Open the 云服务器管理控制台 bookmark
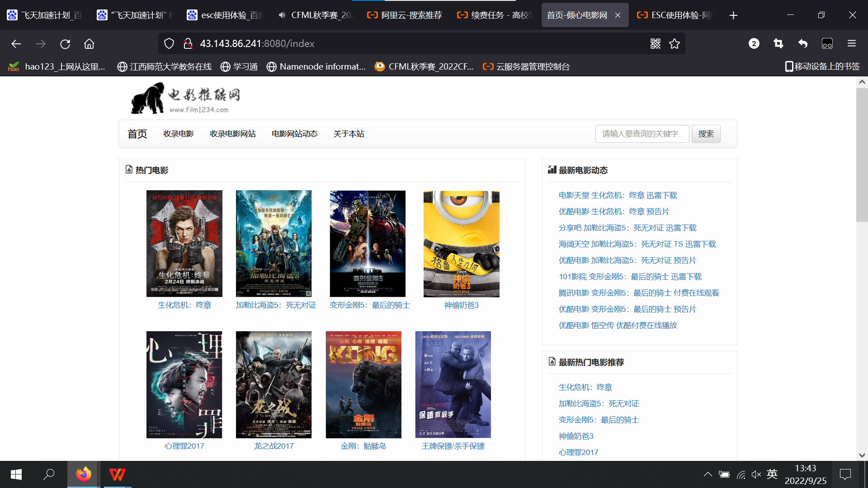 tap(526, 66)
